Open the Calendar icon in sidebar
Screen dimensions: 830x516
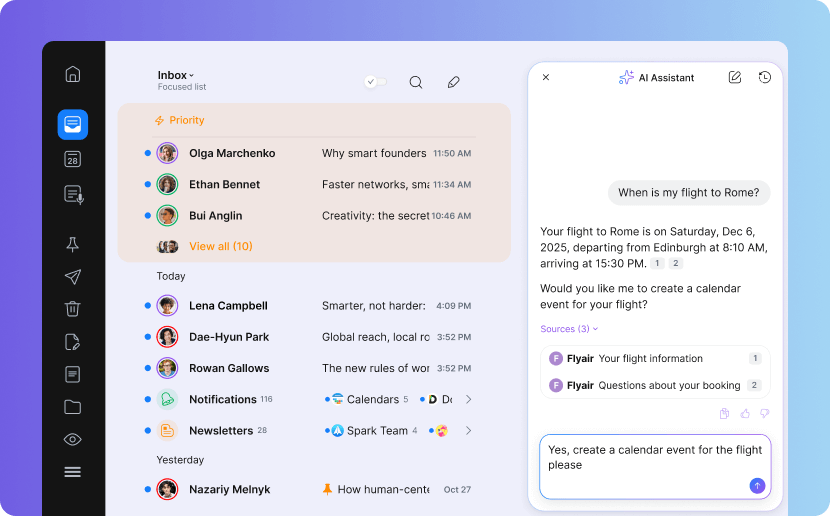72,159
